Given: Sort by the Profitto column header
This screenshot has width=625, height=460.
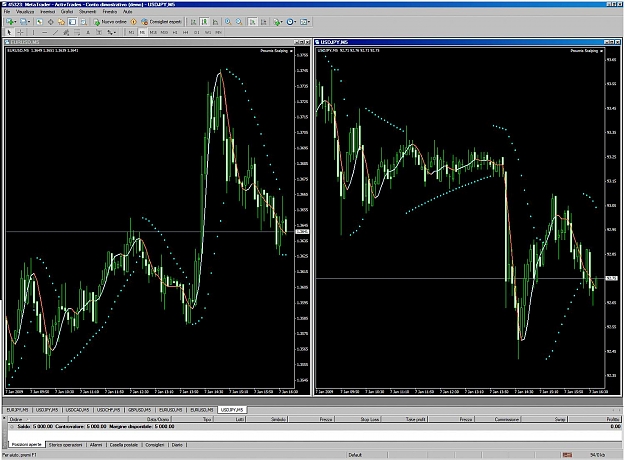Looking at the screenshot, I should pos(596,419).
